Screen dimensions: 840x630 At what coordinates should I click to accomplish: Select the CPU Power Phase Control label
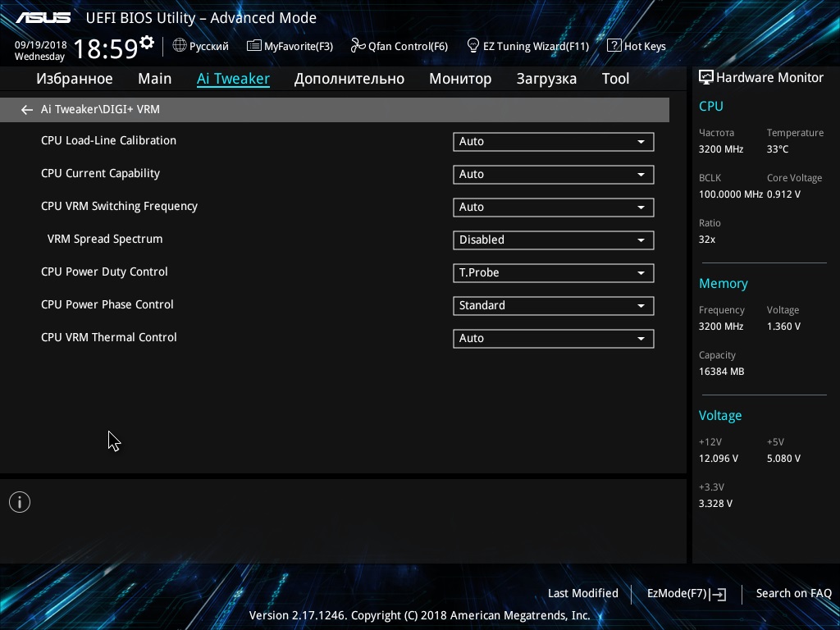(107, 304)
